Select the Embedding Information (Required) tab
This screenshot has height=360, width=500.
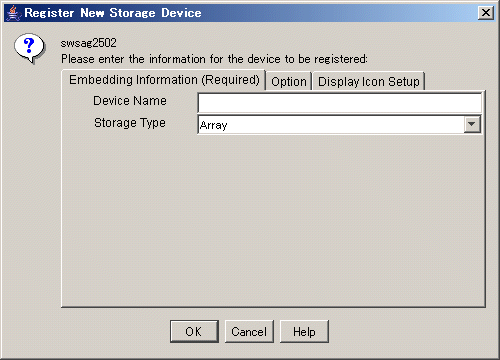click(164, 80)
